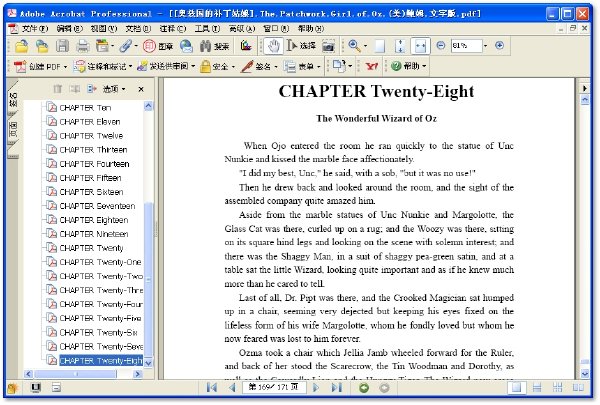The height and width of the screenshot is (405, 600).
Task: Select the Hand tool
Action: (273, 46)
